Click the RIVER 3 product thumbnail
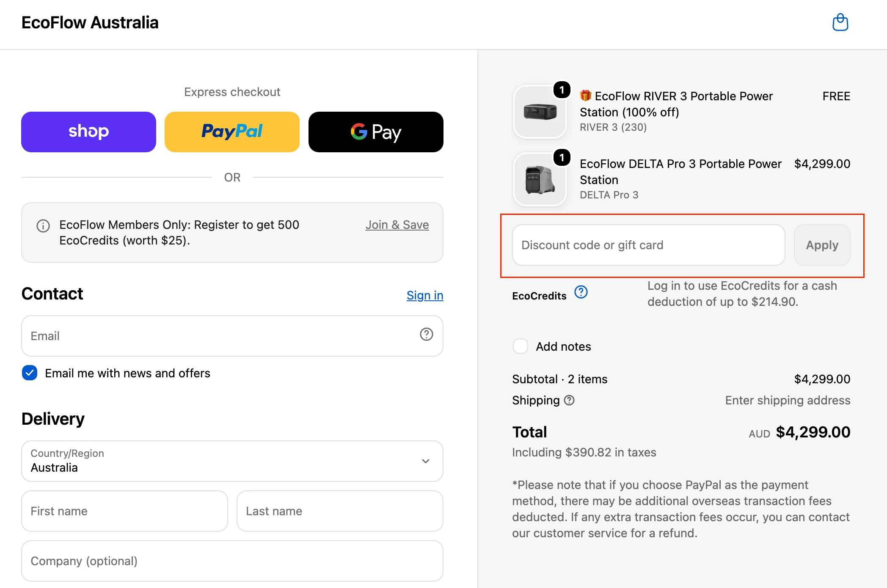The width and height of the screenshot is (887, 588). [x=540, y=112]
